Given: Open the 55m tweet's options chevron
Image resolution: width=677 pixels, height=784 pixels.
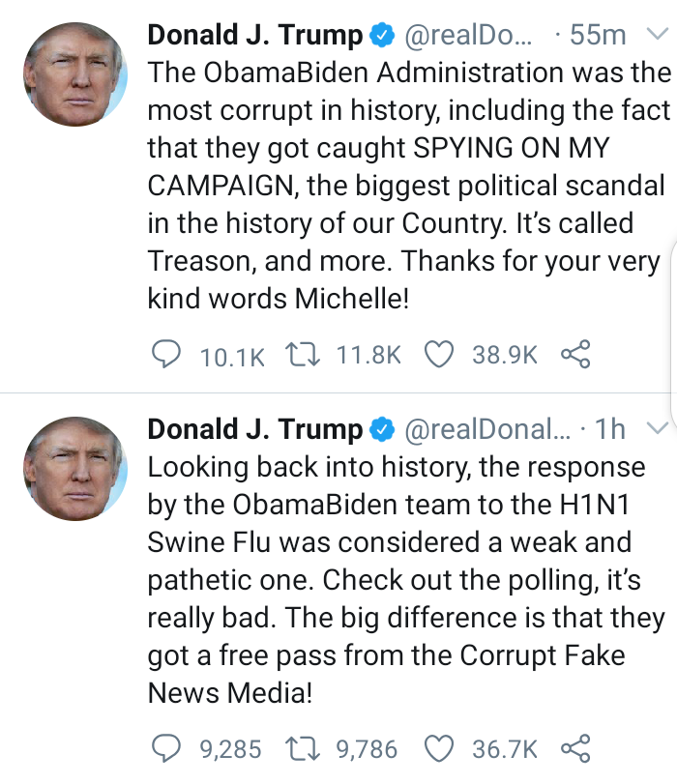Looking at the screenshot, I should click(658, 36).
